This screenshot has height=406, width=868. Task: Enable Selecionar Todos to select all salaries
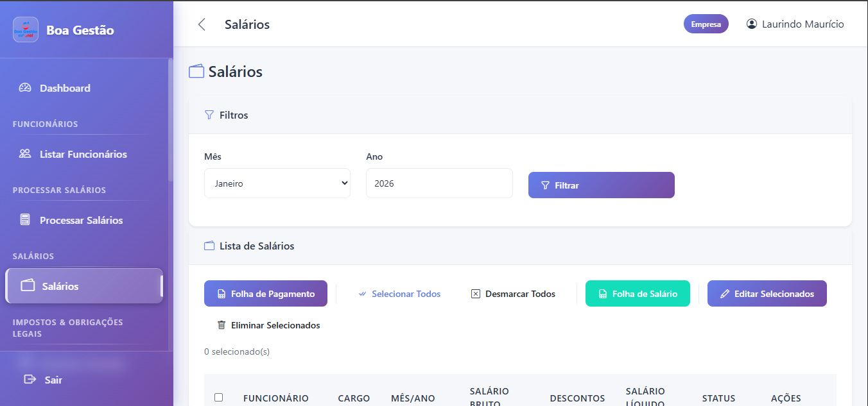[399, 293]
